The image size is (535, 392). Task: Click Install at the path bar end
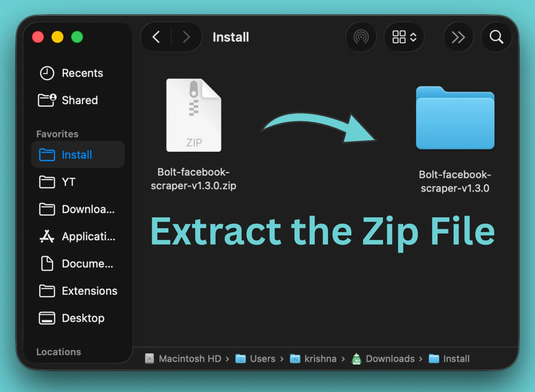pos(449,359)
